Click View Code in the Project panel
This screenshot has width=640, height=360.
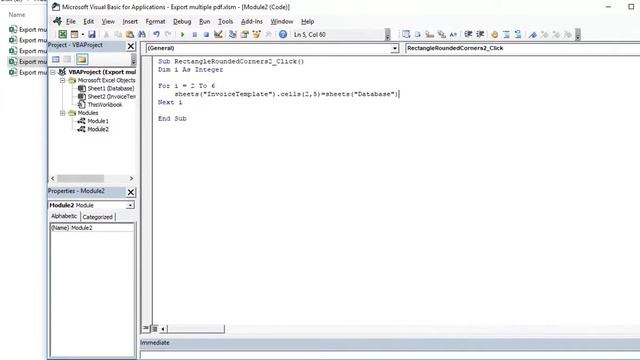point(56,60)
